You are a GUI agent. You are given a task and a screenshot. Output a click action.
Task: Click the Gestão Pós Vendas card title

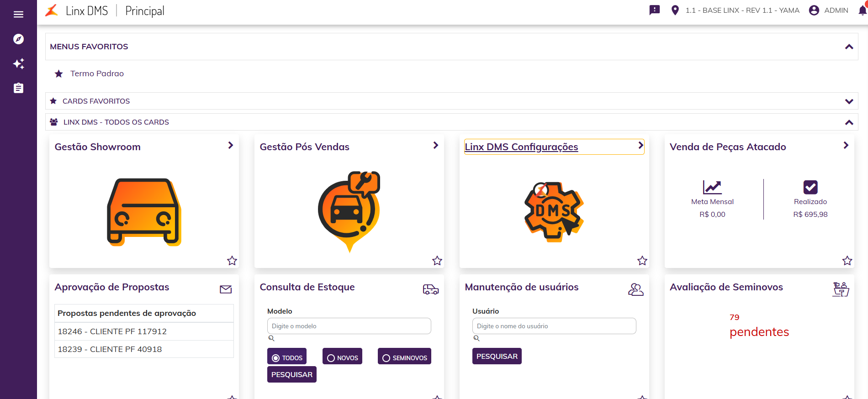(305, 147)
